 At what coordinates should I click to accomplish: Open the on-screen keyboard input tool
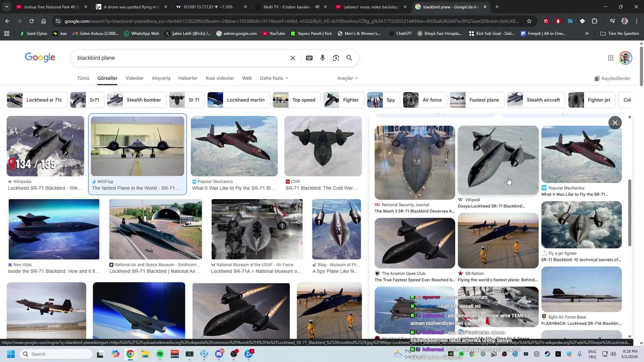(x=309, y=58)
